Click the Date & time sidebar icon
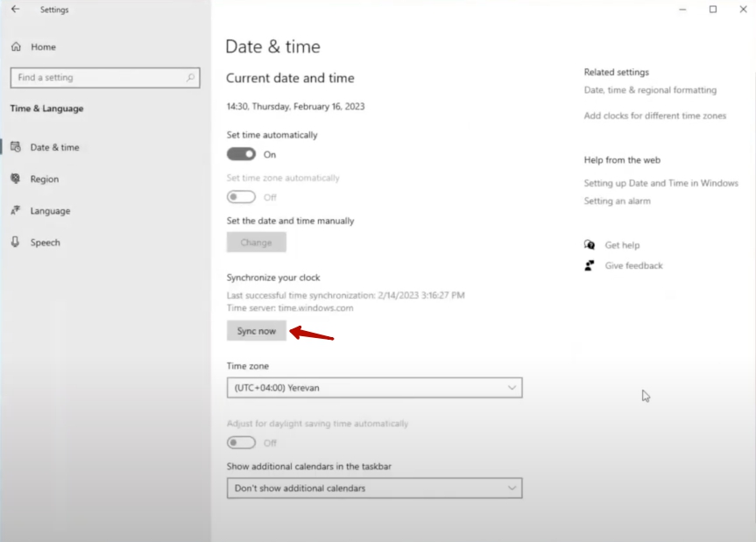Image resolution: width=756 pixels, height=542 pixels. 16,147
